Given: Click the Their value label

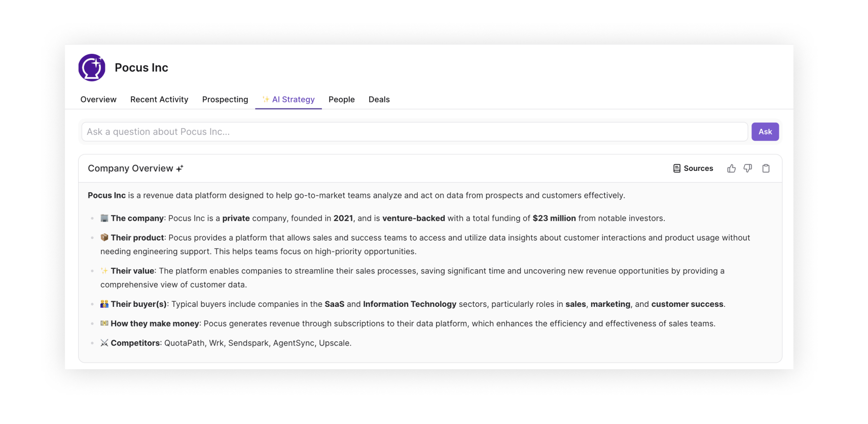Looking at the screenshot, I should (x=132, y=271).
